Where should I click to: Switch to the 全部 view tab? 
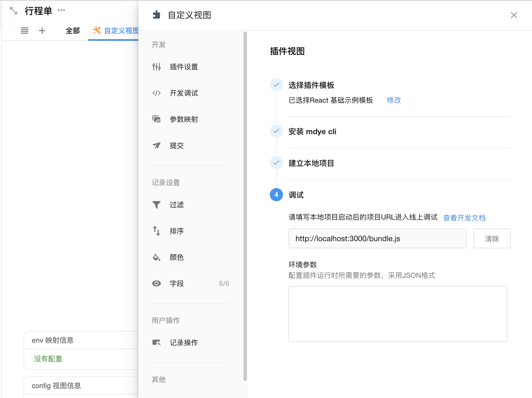pyautogui.click(x=73, y=31)
